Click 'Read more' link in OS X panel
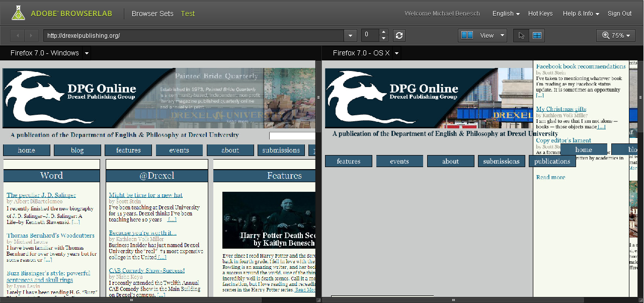The height and width of the screenshot is (303, 644). [550, 177]
